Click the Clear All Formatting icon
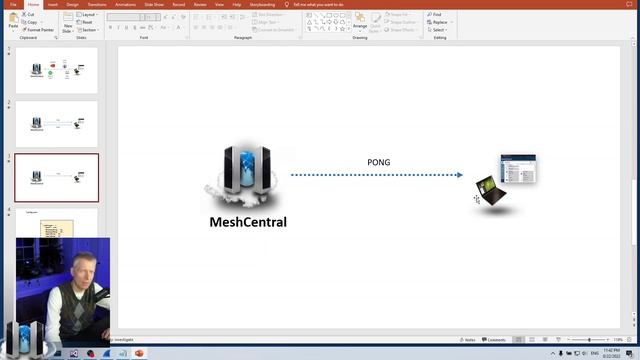Screen dimensions: 640x360 183,17
